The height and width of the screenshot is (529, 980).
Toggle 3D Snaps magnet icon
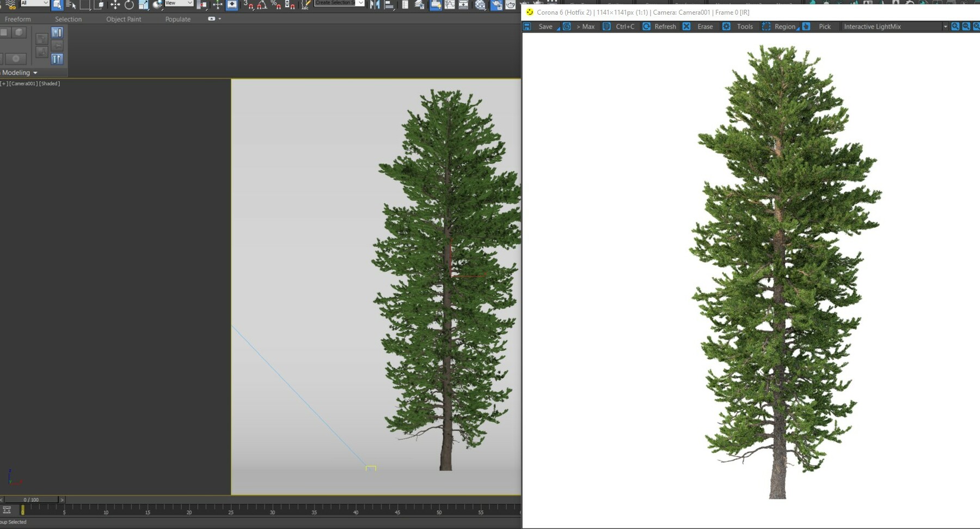click(x=248, y=5)
